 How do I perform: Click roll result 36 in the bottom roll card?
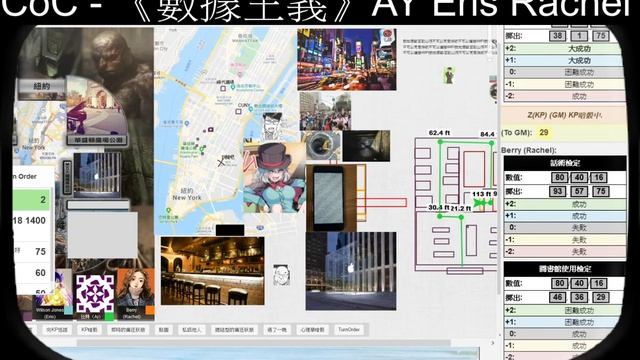(579, 297)
